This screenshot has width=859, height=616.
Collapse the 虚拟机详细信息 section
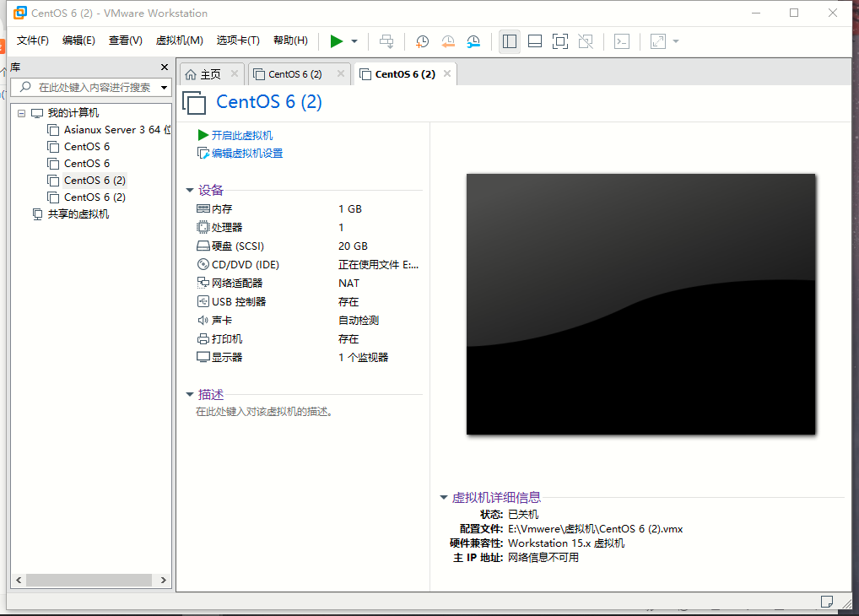[x=444, y=497]
